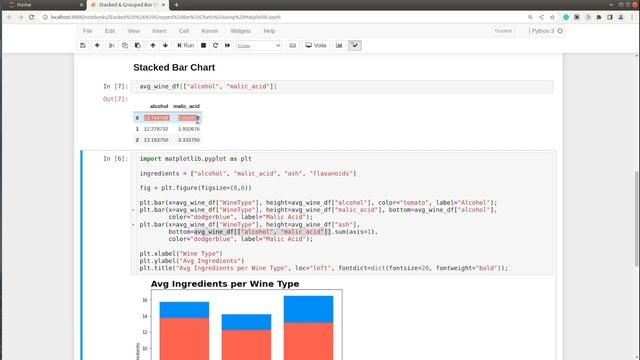Click the kernel idle circle indicator
The width and height of the screenshot is (640, 360).
560,31
